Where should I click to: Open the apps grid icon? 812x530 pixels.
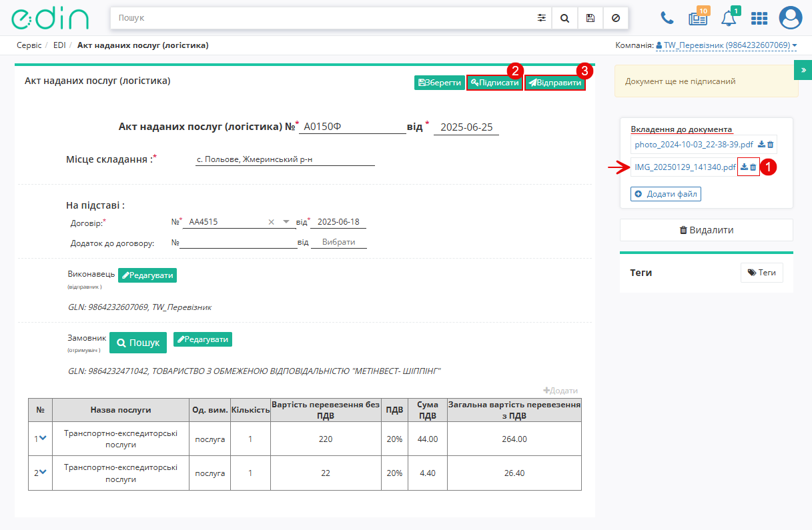coord(759,19)
